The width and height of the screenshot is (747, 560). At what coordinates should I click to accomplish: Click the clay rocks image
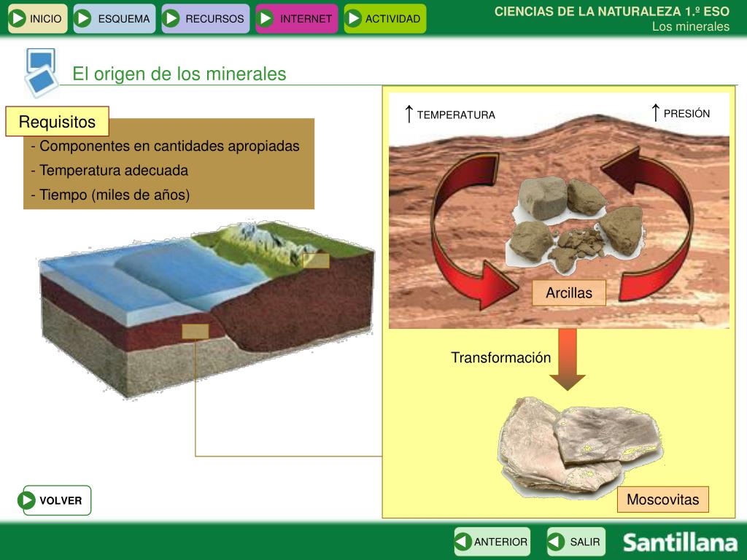coord(576,225)
